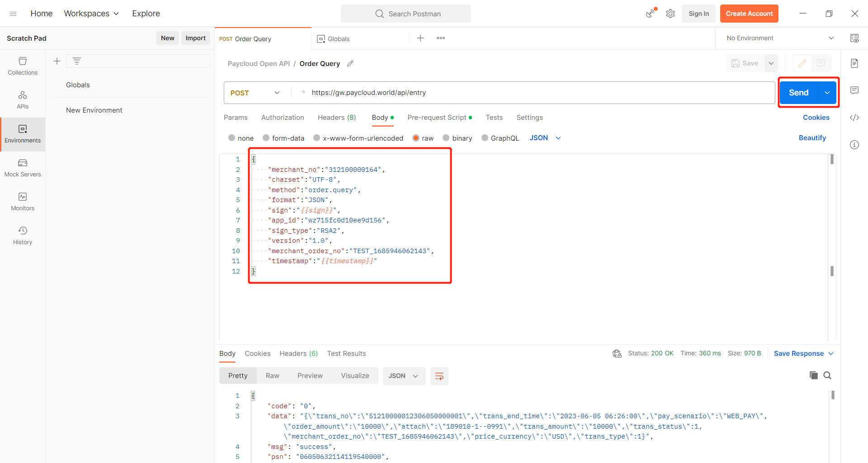Screen dimensions: 868x463
Task: Open the Monitors sidebar panel
Action: point(23,202)
